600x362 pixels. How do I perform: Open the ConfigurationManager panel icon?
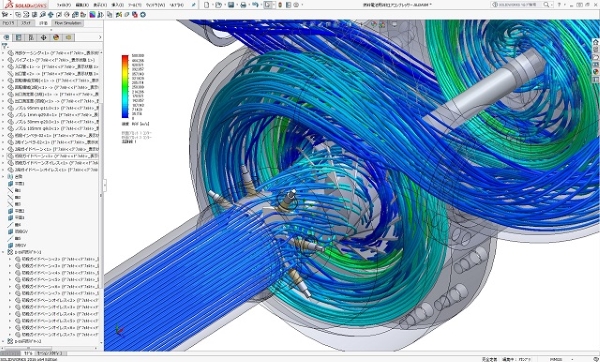click(x=31, y=38)
